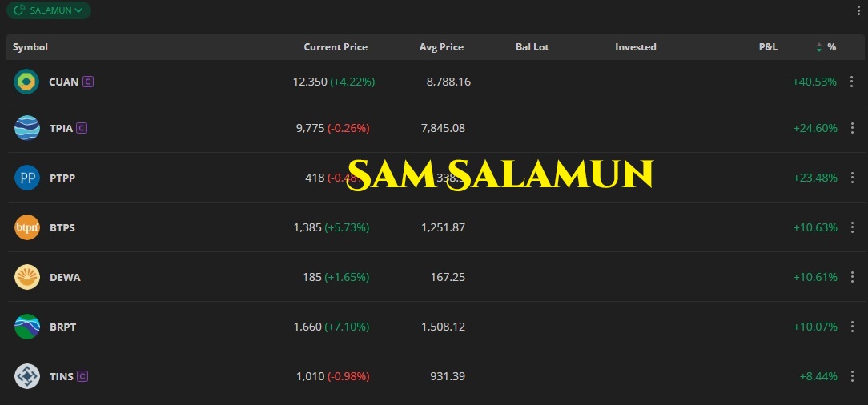Click CUAN profit percentage +40.53%
The width and height of the screenshot is (868, 405).
814,82
